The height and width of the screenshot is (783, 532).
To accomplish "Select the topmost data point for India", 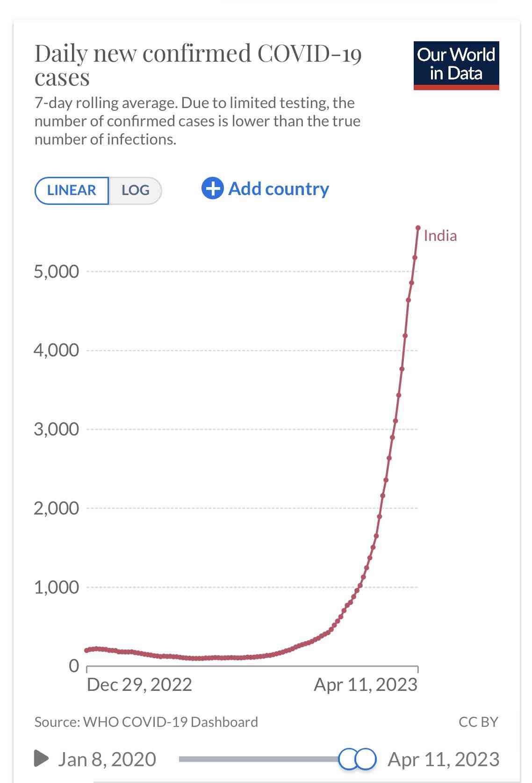I will [418, 228].
